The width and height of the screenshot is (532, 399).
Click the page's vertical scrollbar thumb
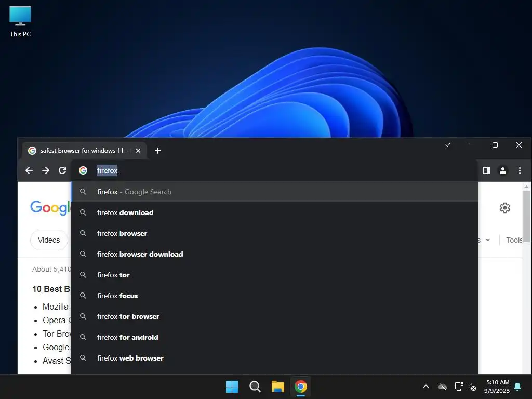coord(526,216)
